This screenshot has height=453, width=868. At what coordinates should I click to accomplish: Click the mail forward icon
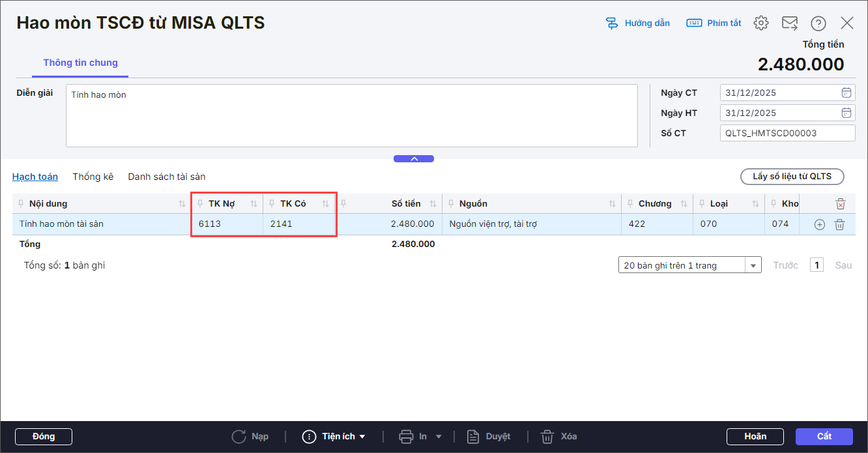(790, 23)
